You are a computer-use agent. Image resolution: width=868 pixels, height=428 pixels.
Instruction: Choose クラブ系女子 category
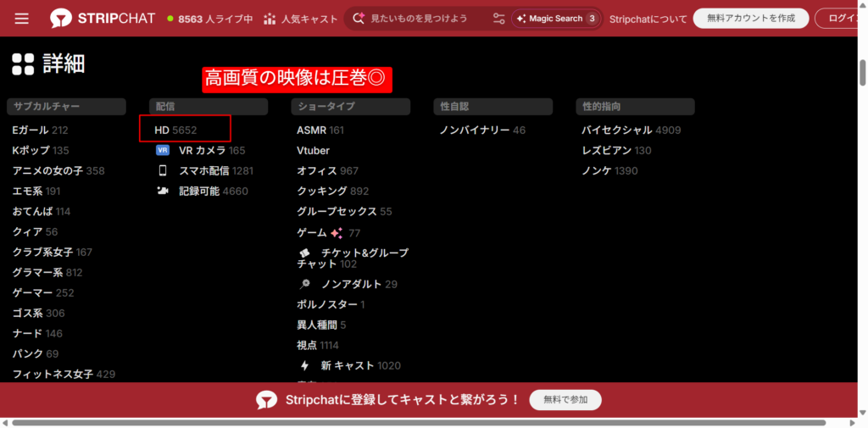[x=52, y=252]
